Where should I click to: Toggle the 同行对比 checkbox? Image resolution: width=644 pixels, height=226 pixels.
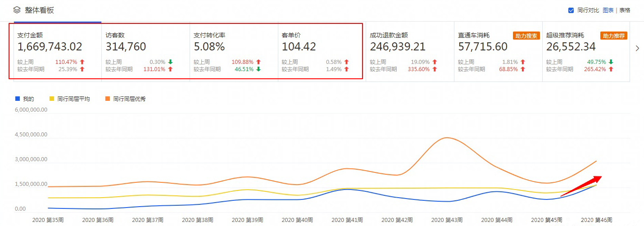pos(571,10)
